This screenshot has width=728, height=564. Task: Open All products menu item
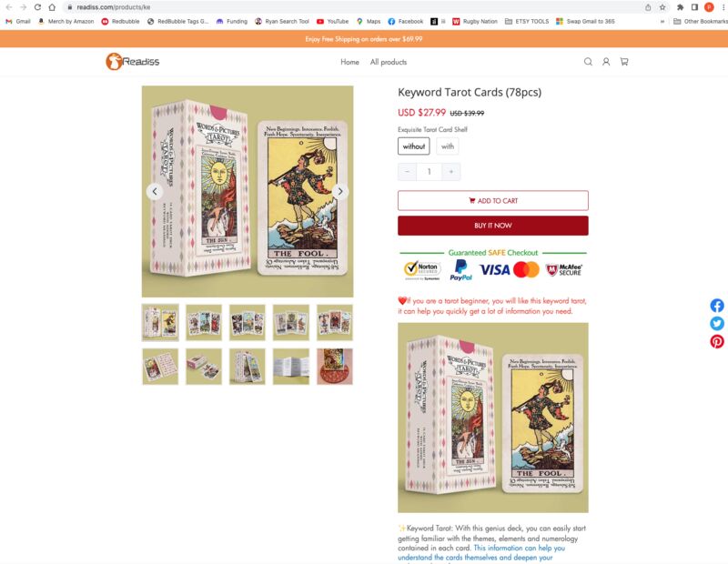(389, 62)
